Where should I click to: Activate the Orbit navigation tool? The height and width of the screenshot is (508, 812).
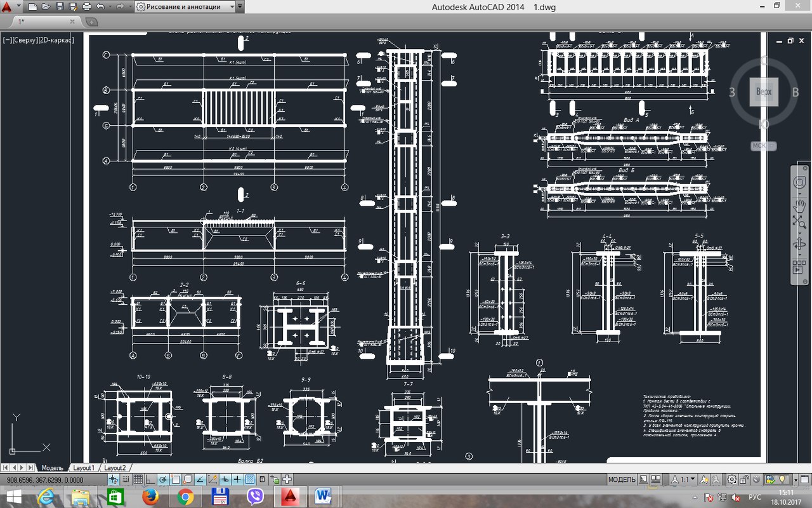pyautogui.click(x=799, y=244)
